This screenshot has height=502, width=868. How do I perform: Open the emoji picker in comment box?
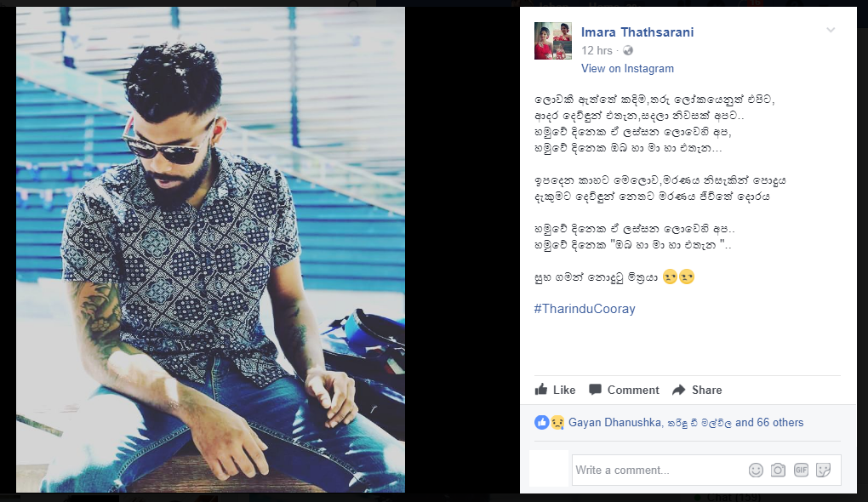coord(756,470)
